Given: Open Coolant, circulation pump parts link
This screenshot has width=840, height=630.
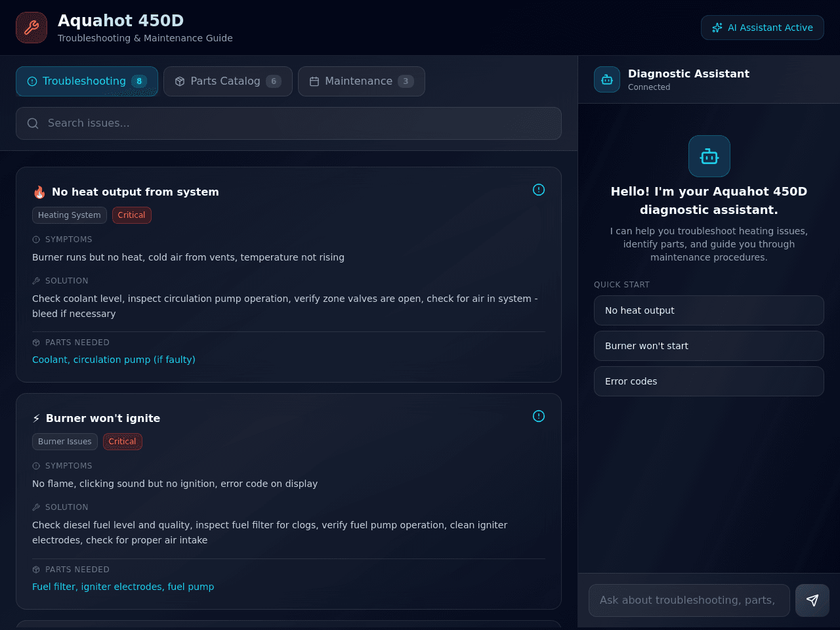Looking at the screenshot, I should coord(114,360).
